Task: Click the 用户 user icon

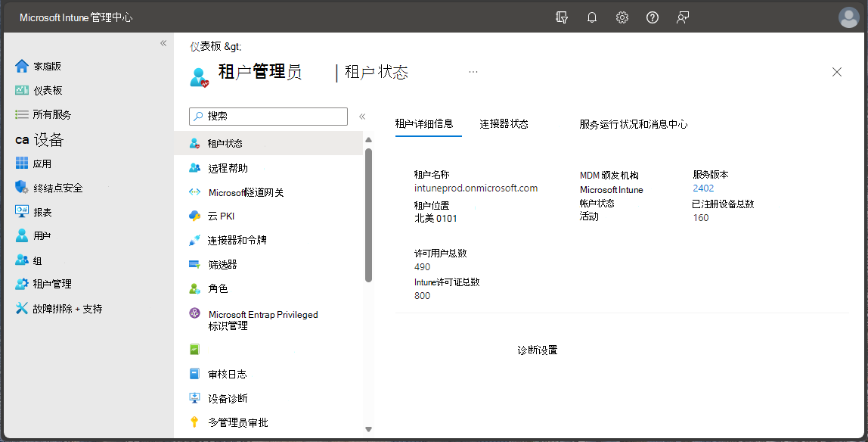Action: click(22, 235)
